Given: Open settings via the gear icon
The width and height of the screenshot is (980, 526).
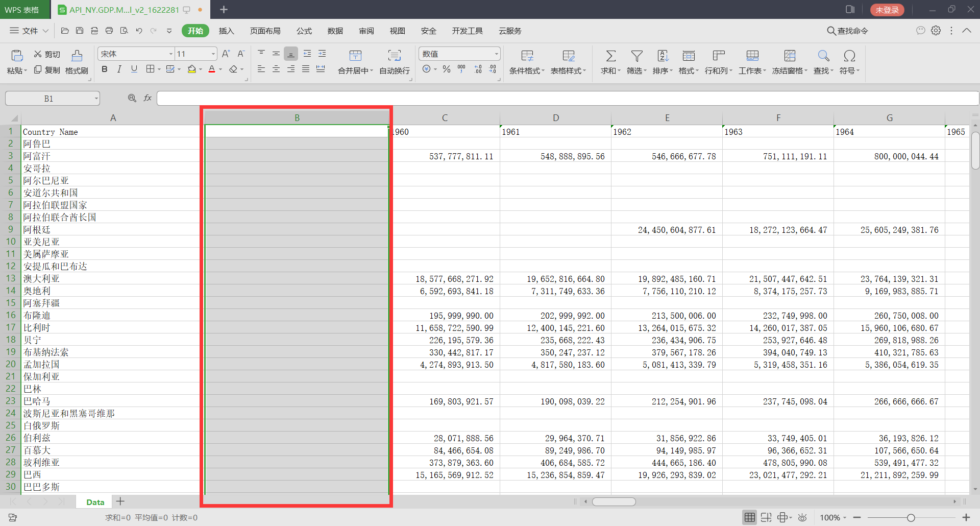Looking at the screenshot, I should 936,31.
